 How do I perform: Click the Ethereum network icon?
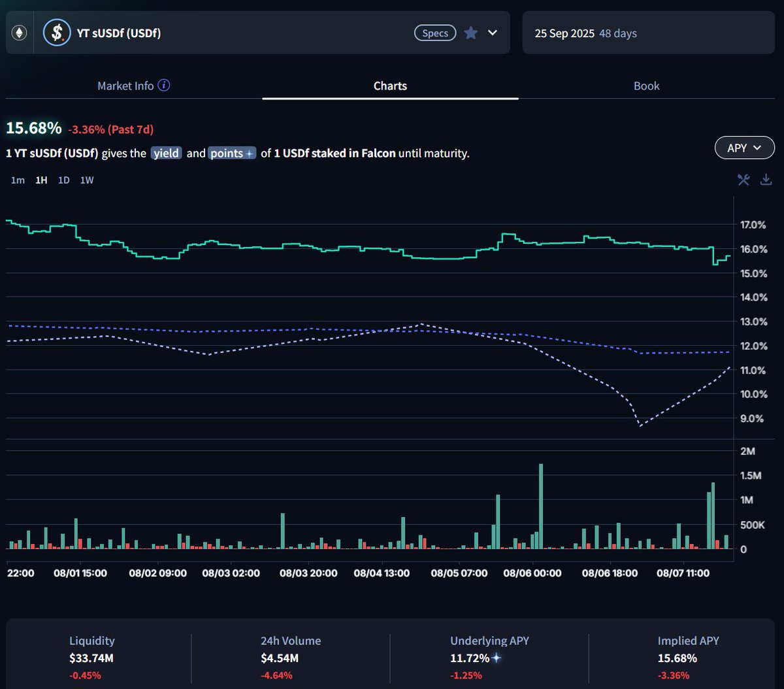point(19,33)
